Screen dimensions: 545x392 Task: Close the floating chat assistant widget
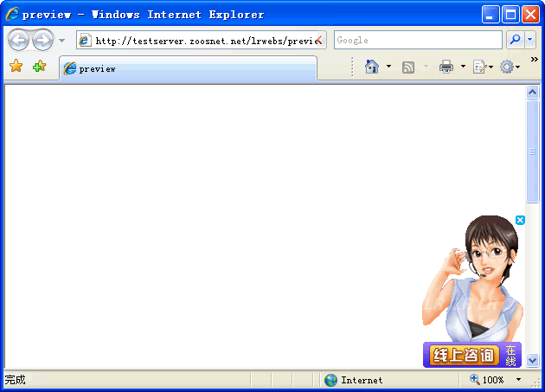520,220
